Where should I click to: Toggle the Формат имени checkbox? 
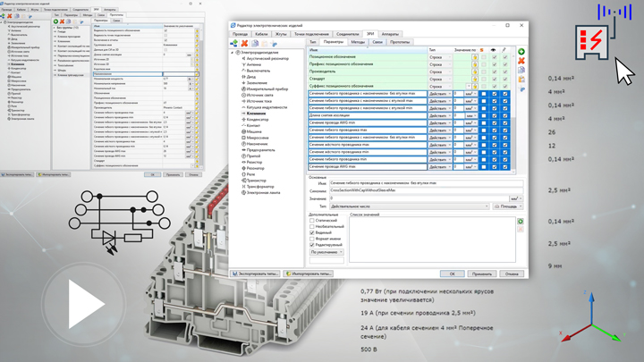pos(312,239)
